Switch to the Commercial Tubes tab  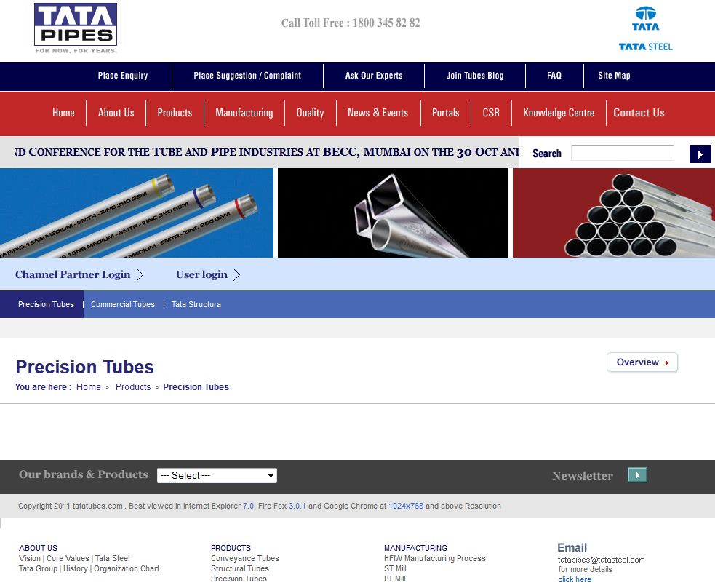pos(123,304)
